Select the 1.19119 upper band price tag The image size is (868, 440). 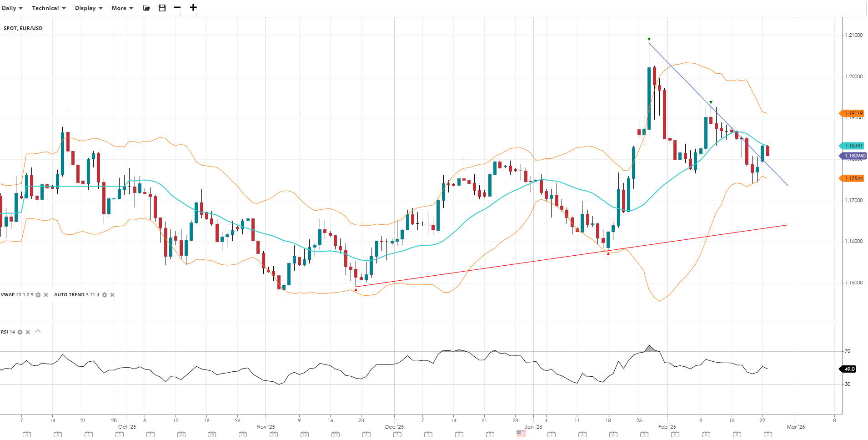pos(853,113)
